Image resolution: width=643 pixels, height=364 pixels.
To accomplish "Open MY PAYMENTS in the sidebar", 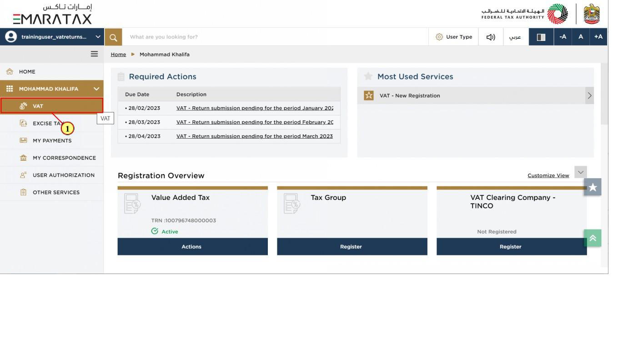I will coord(52,140).
